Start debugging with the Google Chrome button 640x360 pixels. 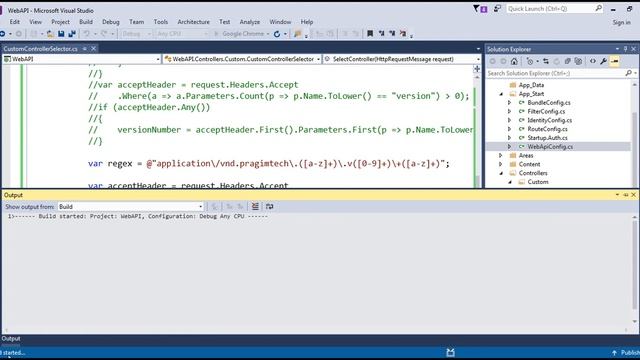click(x=239, y=34)
